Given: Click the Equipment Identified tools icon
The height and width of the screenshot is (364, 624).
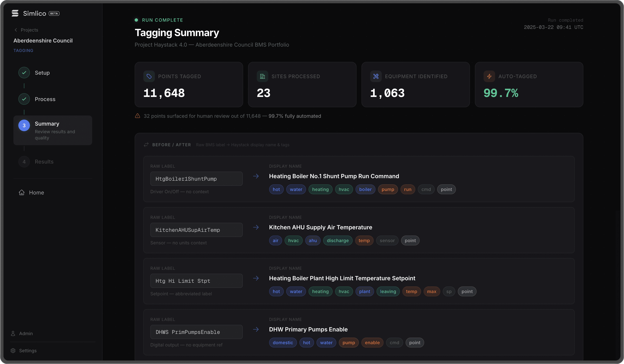Looking at the screenshot, I should pyautogui.click(x=375, y=76).
